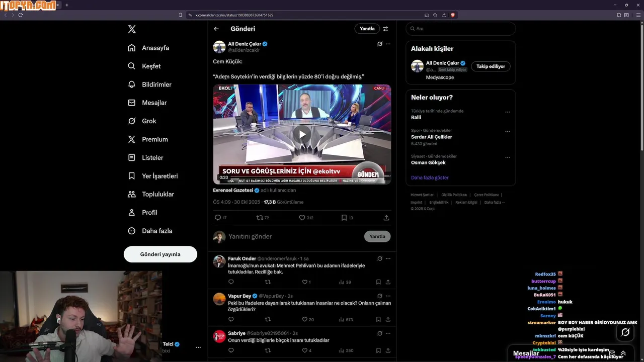Open Osman Gökçek trending topic

coord(428,162)
